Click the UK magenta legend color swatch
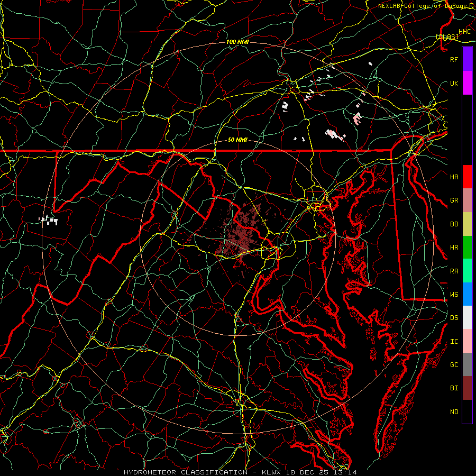Screen dimensions: 476x476 coord(467,83)
